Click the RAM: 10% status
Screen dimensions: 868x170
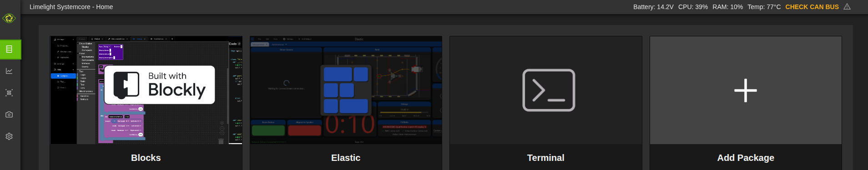click(727, 7)
